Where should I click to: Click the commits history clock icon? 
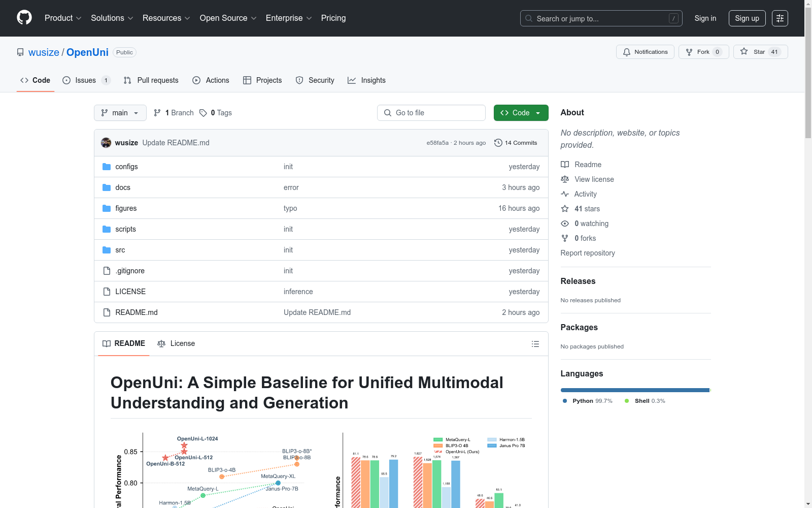[x=498, y=143]
